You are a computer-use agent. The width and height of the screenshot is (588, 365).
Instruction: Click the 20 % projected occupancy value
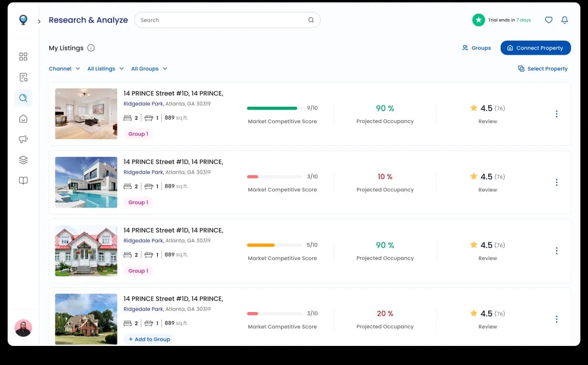tap(385, 313)
